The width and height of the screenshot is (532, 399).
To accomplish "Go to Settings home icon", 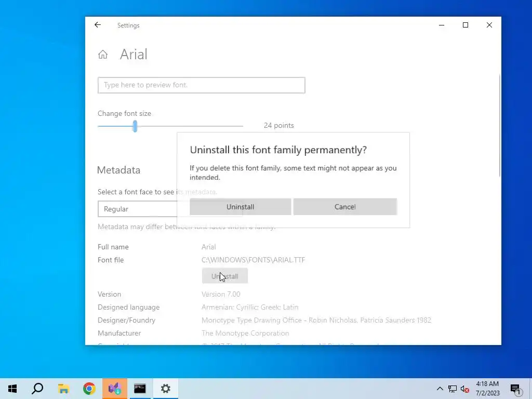I will tap(103, 54).
